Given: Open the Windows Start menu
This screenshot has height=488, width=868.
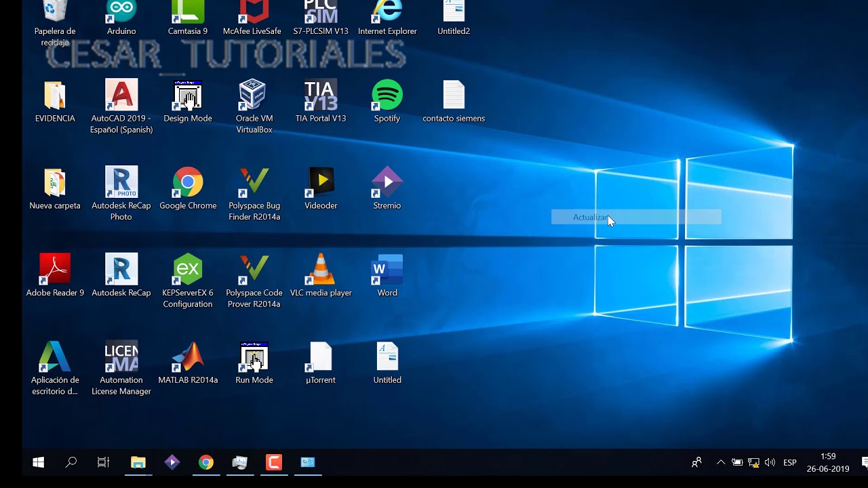Looking at the screenshot, I should click(39, 462).
